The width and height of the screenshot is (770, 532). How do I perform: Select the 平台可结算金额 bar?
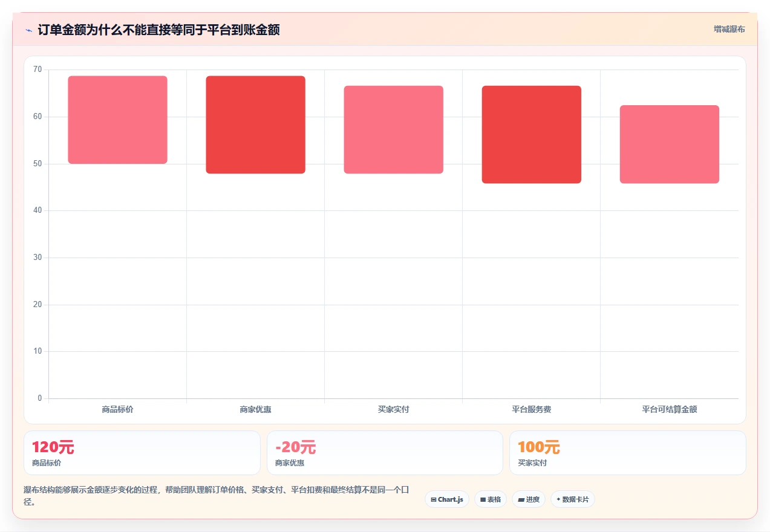click(669, 144)
